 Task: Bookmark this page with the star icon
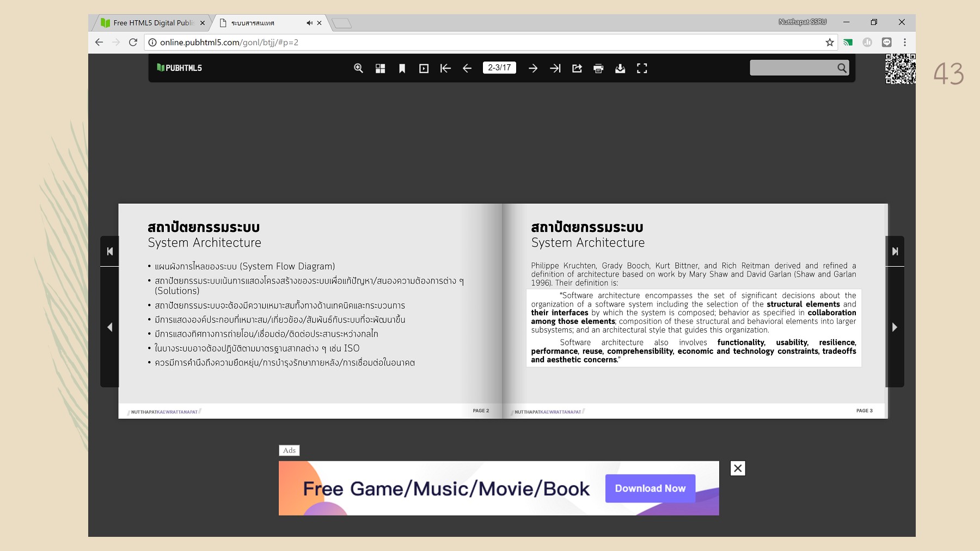pyautogui.click(x=828, y=41)
